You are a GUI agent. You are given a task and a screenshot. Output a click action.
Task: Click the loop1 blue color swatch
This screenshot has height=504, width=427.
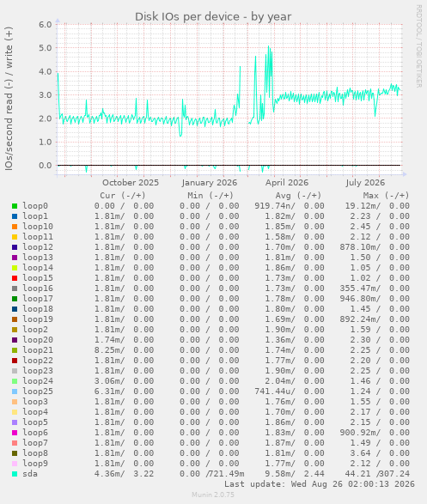point(15,216)
